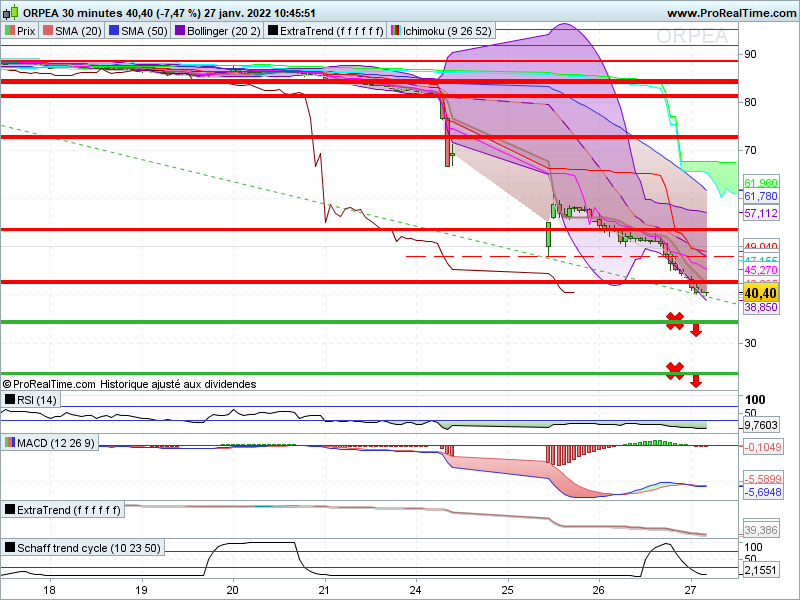Viewport: 800px width, 600px height.
Task: Open Ichimoku (9 26 52) indicator label
Action: 447,31
